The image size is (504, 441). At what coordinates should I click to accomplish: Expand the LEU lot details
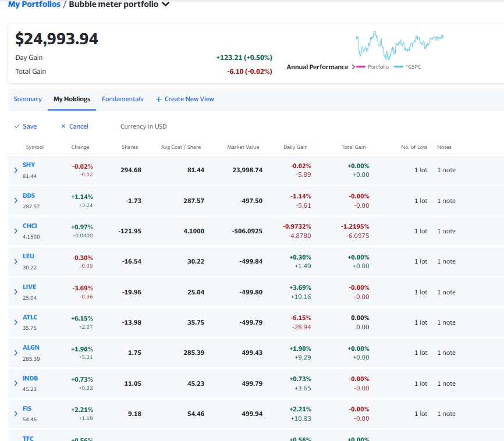pos(16,262)
